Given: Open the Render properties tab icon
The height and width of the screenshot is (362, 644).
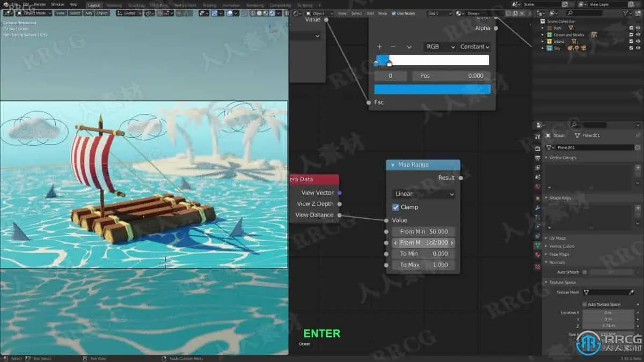Looking at the screenshot, I should click(537, 147).
